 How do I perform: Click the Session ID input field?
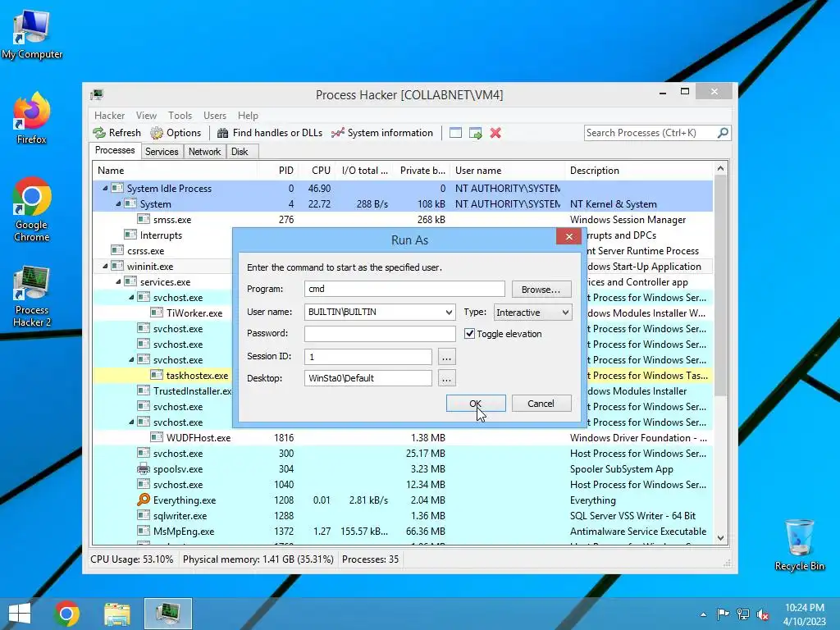click(368, 357)
